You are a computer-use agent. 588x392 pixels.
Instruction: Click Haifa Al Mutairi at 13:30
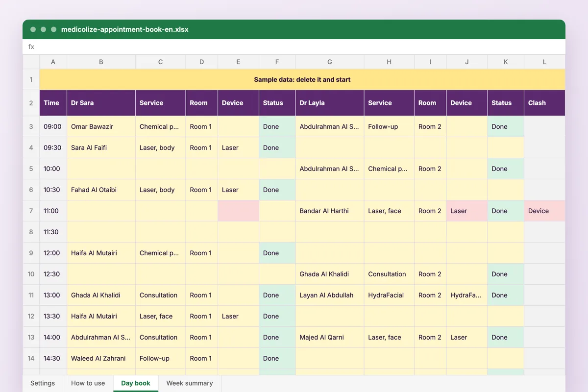click(x=101, y=316)
